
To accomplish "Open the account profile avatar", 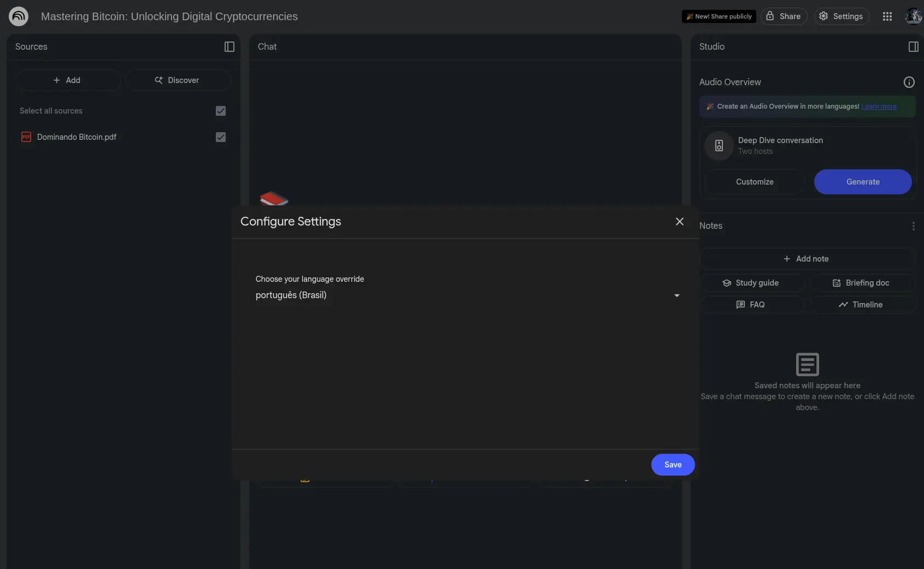I will [913, 16].
